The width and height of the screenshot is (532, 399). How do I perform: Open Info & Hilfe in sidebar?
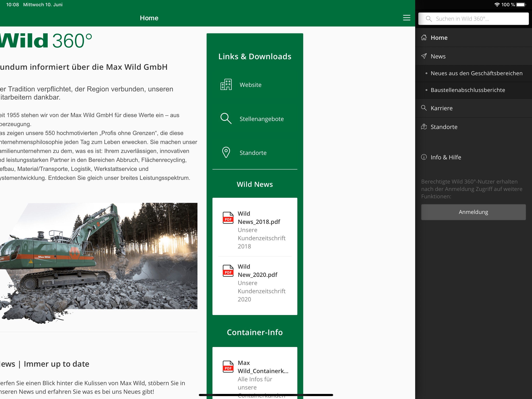pyautogui.click(x=473, y=157)
